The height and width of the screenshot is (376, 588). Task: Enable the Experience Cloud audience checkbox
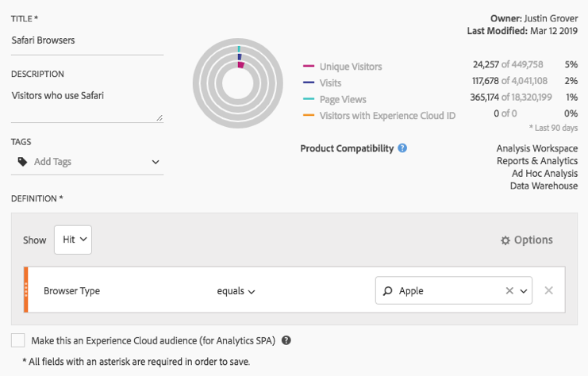[18, 340]
